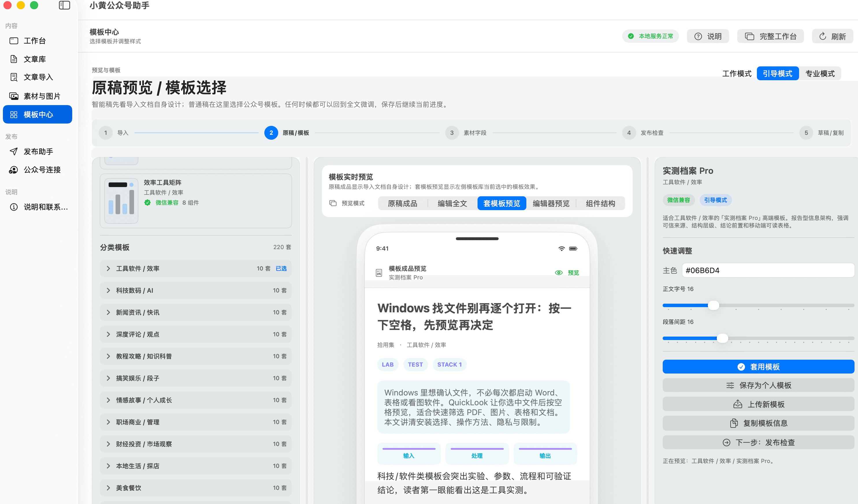Click the 已选 label on 工具软件 row

pyautogui.click(x=281, y=268)
